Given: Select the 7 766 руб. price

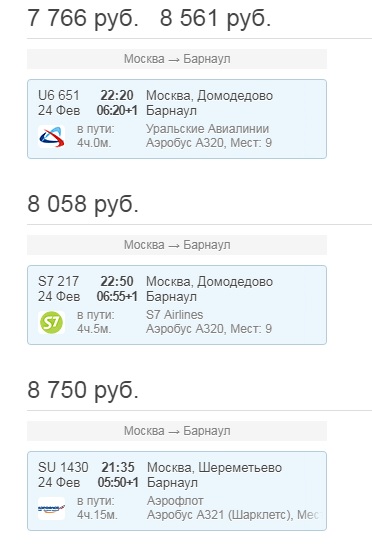Looking at the screenshot, I should pyautogui.click(x=83, y=18).
